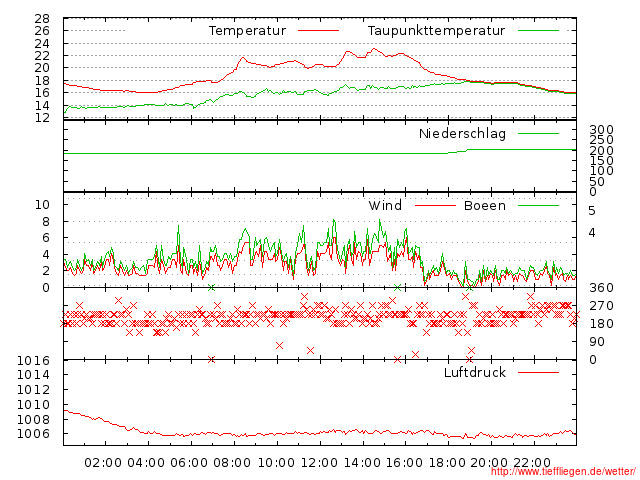Click the 10:00 time axis label

[276, 463]
